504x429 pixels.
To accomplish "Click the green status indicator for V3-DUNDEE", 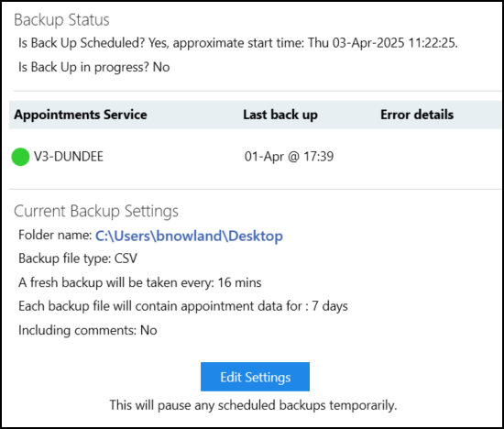I will (x=20, y=157).
